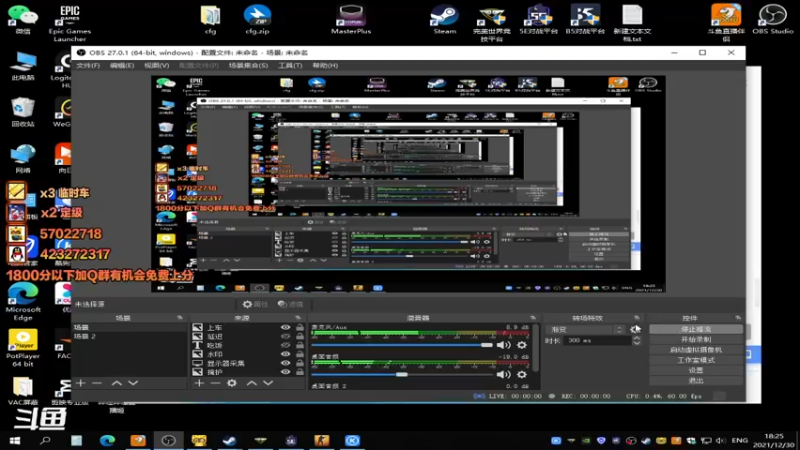Open transition properties gear next to 渐变
The height and width of the screenshot is (450, 800).
coord(635,329)
